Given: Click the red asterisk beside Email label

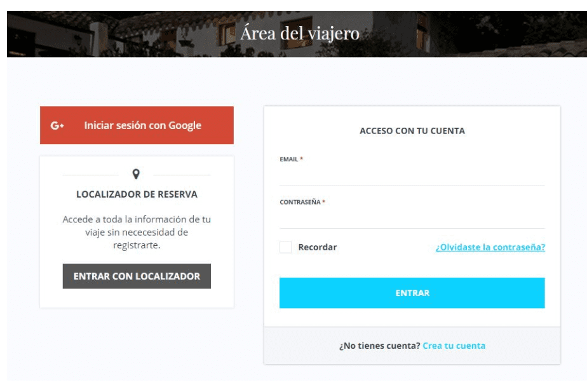Looking at the screenshot, I should [302, 159].
